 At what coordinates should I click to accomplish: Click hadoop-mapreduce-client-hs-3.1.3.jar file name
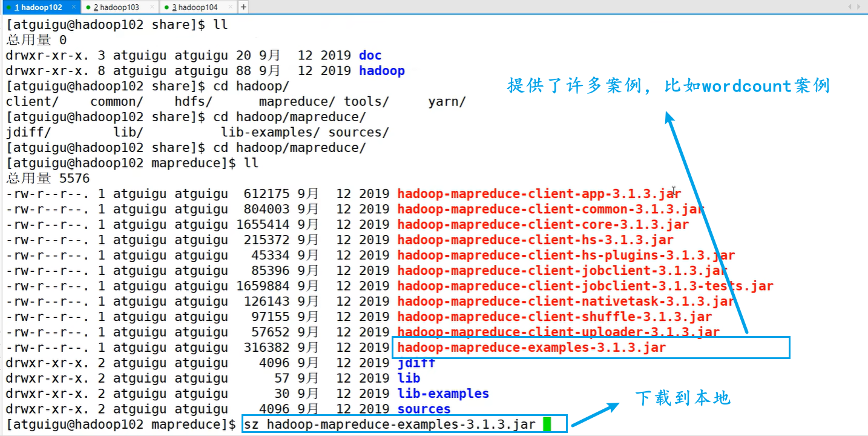coord(536,240)
